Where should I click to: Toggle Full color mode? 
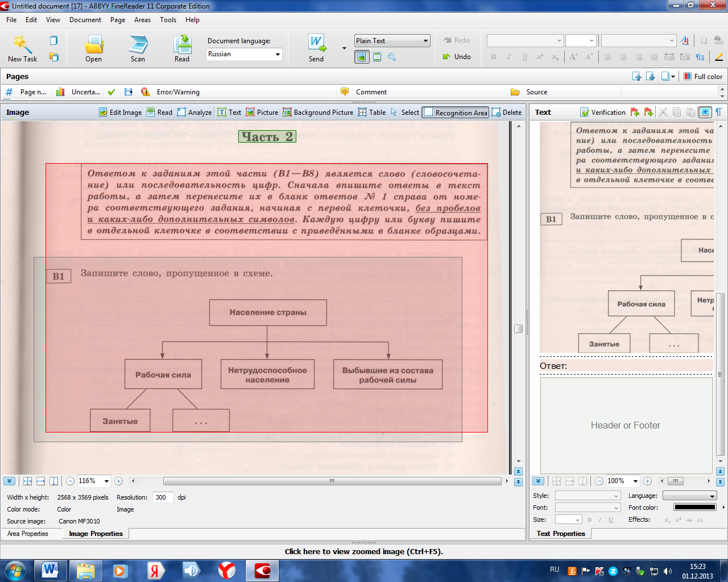click(x=703, y=77)
